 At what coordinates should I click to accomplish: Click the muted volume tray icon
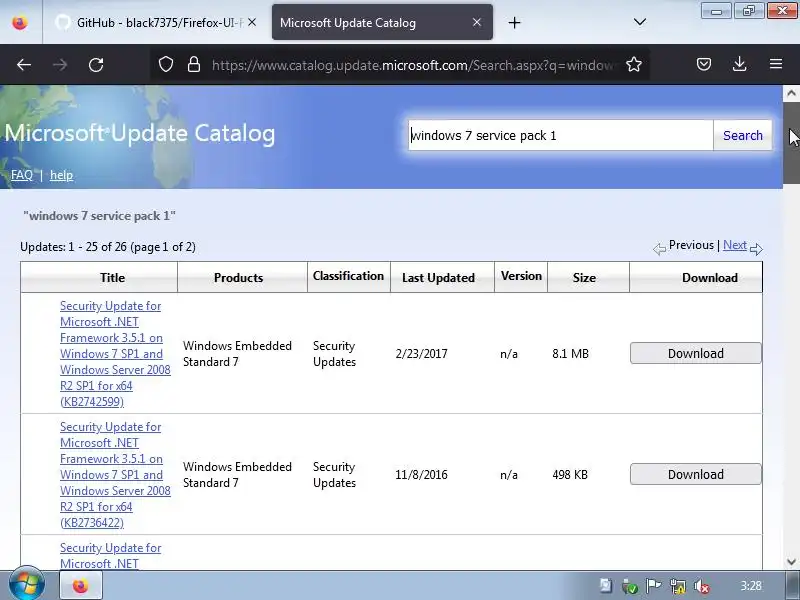tap(703, 586)
